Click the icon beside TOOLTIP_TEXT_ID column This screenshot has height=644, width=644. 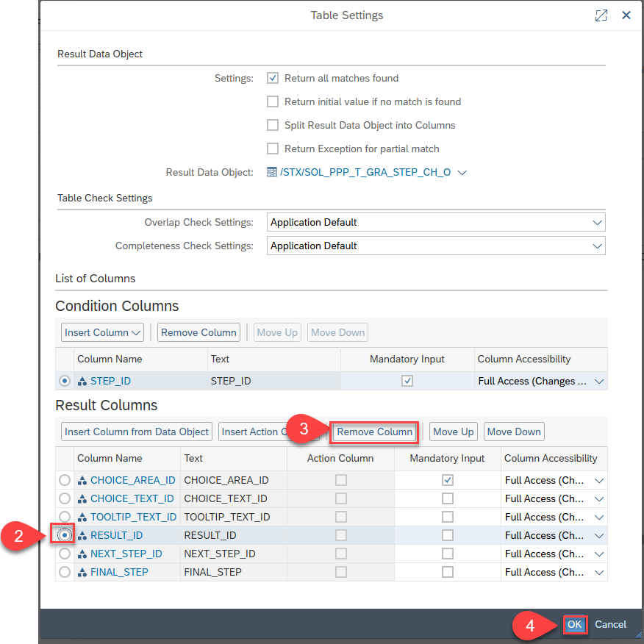82,518
